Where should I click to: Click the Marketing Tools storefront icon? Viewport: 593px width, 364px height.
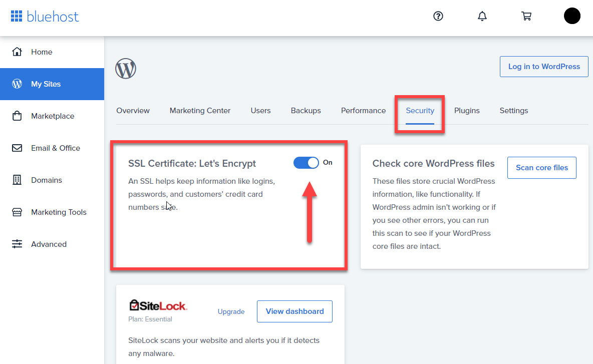17,212
